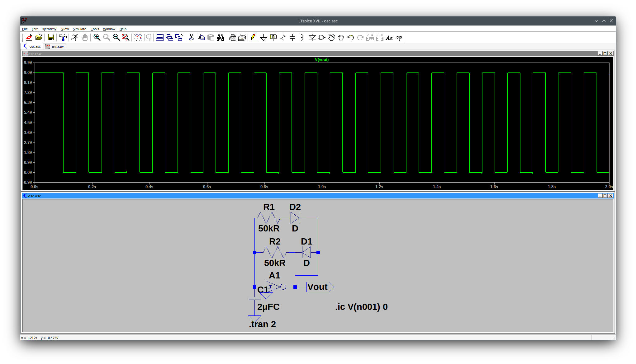Click the R2 resistor label
This screenshot has height=364, width=636.
point(275,241)
